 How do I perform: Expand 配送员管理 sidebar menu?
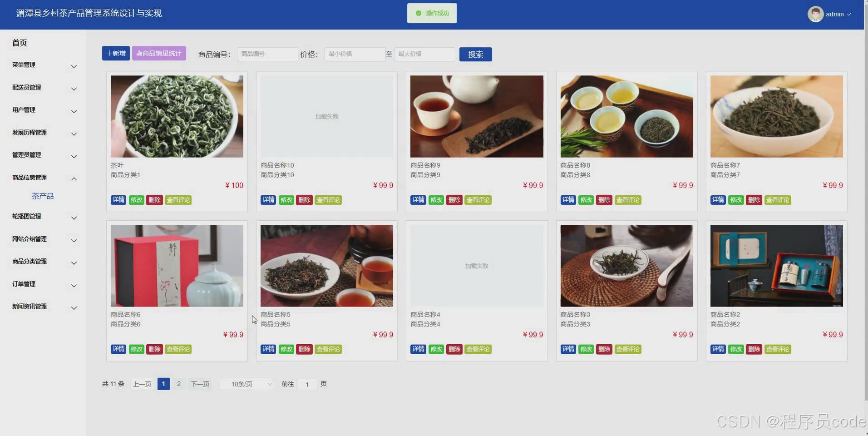point(43,88)
